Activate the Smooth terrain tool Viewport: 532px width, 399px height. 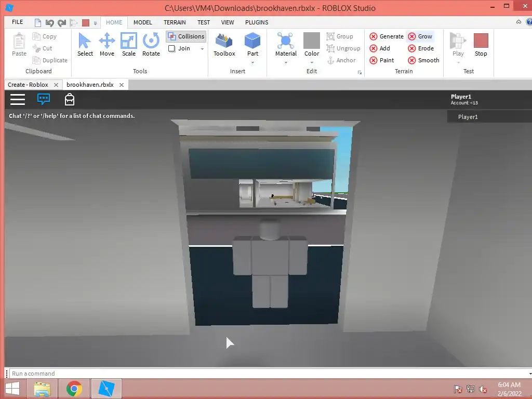(x=423, y=60)
